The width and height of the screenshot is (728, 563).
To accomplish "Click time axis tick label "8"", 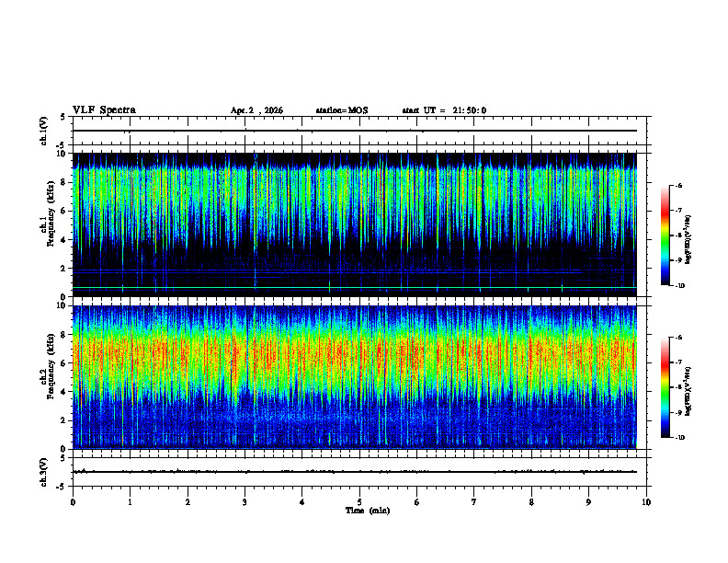I will [531, 502].
